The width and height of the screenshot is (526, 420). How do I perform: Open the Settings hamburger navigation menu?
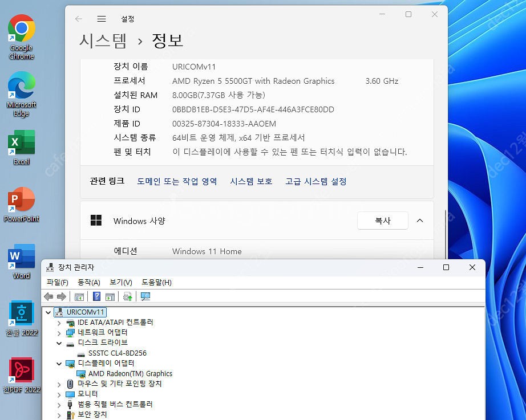pyautogui.click(x=102, y=19)
